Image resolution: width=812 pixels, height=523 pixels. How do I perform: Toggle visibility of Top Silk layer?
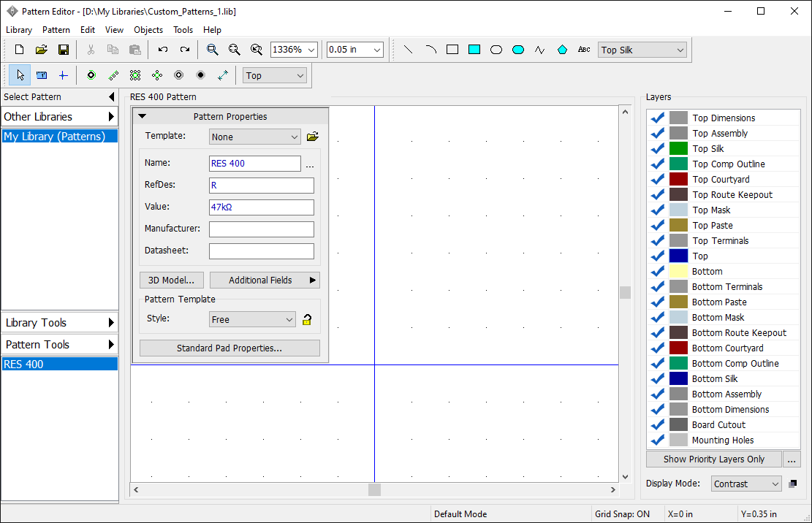click(x=658, y=148)
